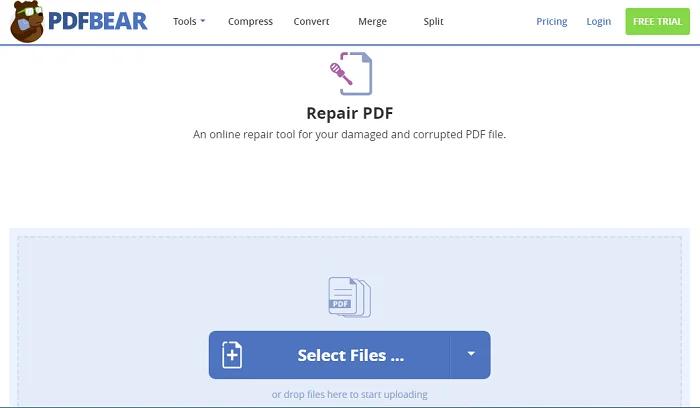Click the damaged and corrupted PDF description text
Viewport: 700px width, 408px height.
(350, 134)
